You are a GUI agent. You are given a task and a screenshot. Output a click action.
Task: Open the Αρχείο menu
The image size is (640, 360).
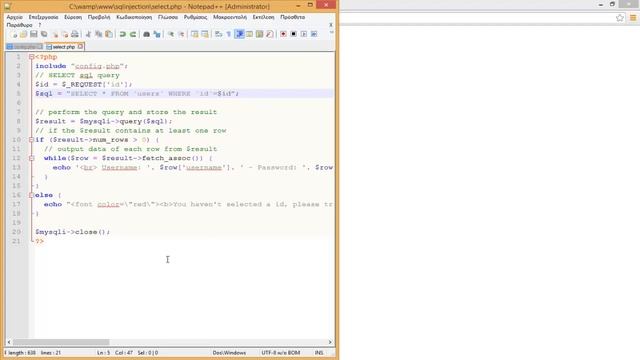tap(15, 17)
